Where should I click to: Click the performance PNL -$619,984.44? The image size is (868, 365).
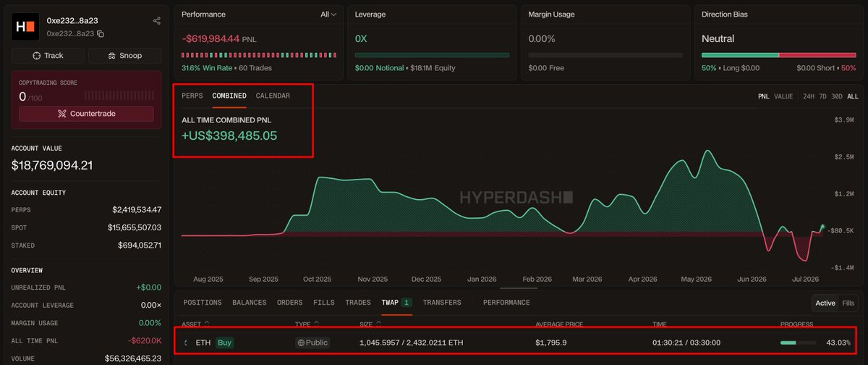tap(210, 38)
